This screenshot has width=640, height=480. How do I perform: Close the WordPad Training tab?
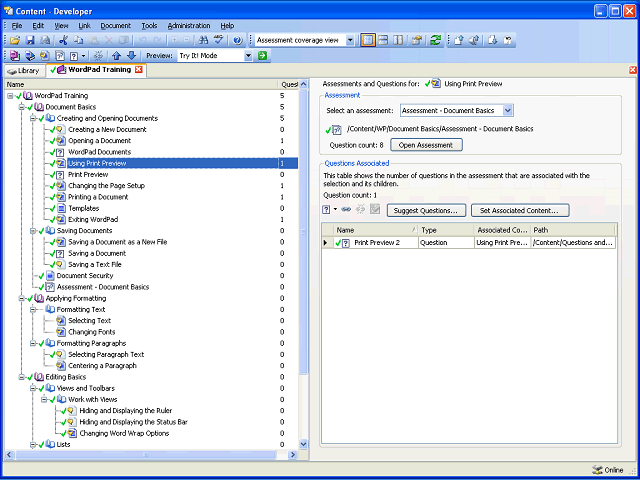[139, 70]
